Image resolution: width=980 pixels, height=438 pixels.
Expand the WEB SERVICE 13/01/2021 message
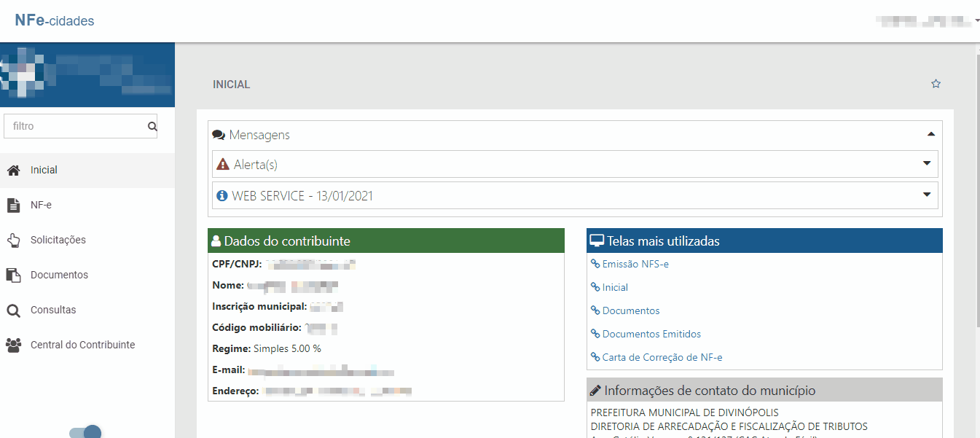pyautogui.click(x=926, y=195)
